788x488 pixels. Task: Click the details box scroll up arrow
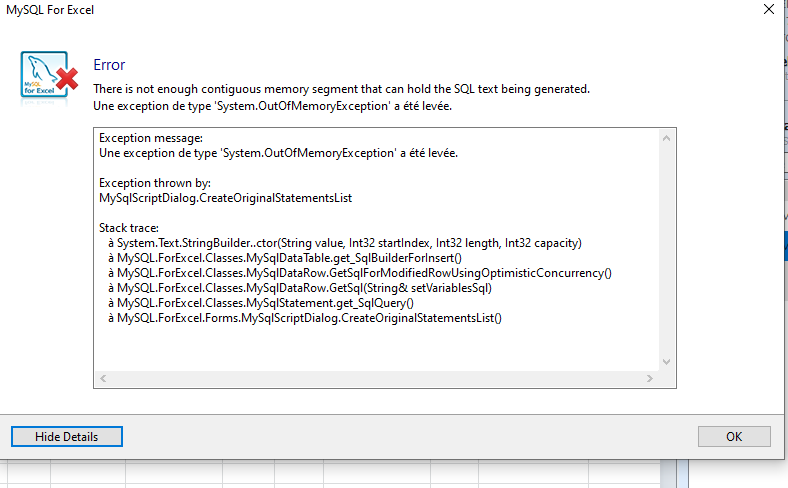pos(666,138)
